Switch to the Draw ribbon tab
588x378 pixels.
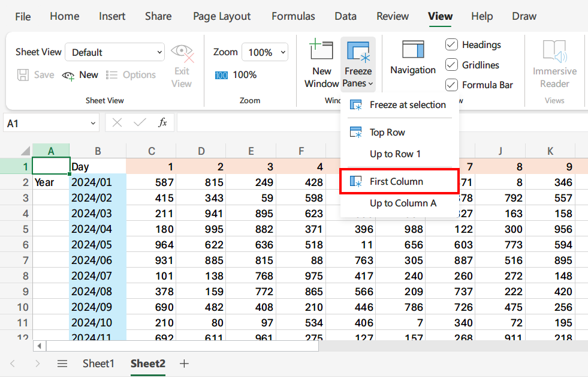tap(523, 16)
